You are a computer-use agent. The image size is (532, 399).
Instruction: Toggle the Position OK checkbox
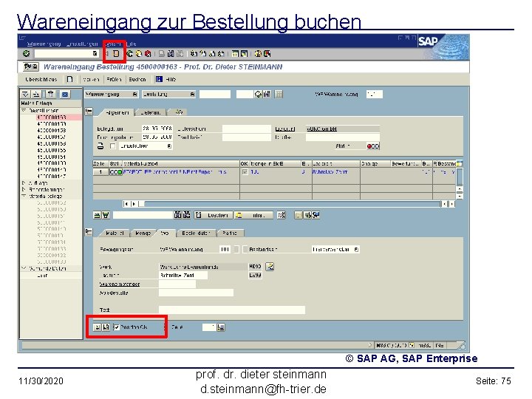click(117, 327)
